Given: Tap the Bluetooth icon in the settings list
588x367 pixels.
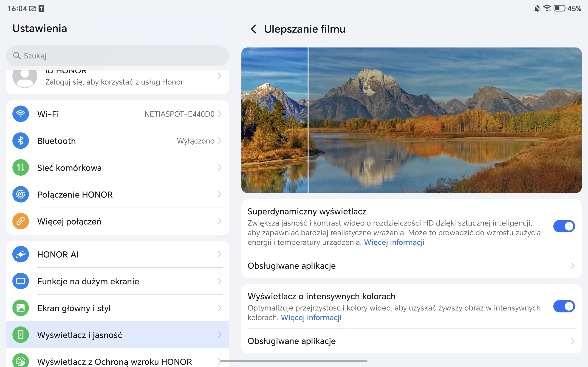Looking at the screenshot, I should click(x=21, y=141).
